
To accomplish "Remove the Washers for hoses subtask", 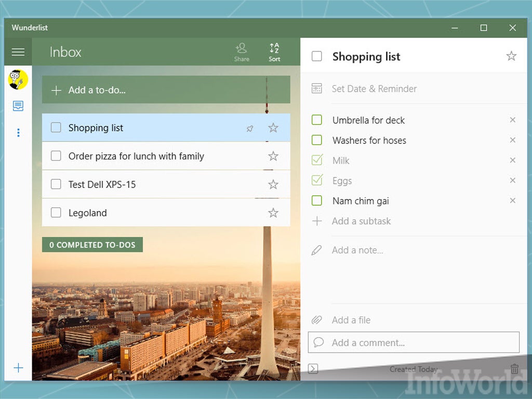I will coord(513,140).
